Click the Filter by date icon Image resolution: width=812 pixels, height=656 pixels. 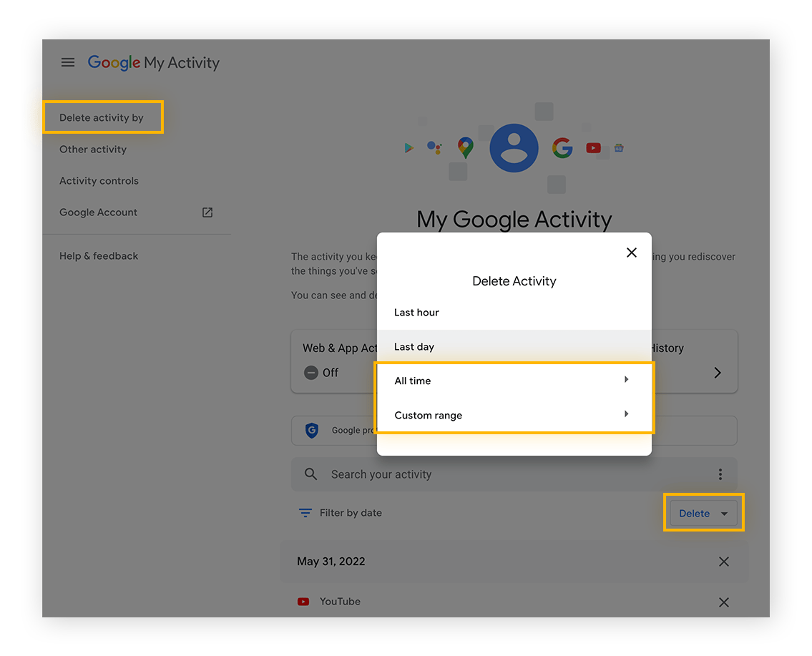305,512
